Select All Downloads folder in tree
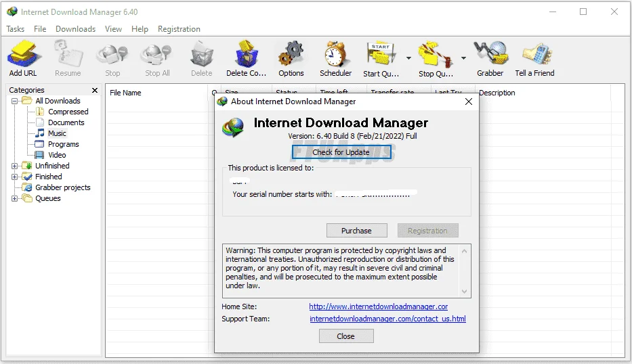632x364 pixels. pos(58,101)
